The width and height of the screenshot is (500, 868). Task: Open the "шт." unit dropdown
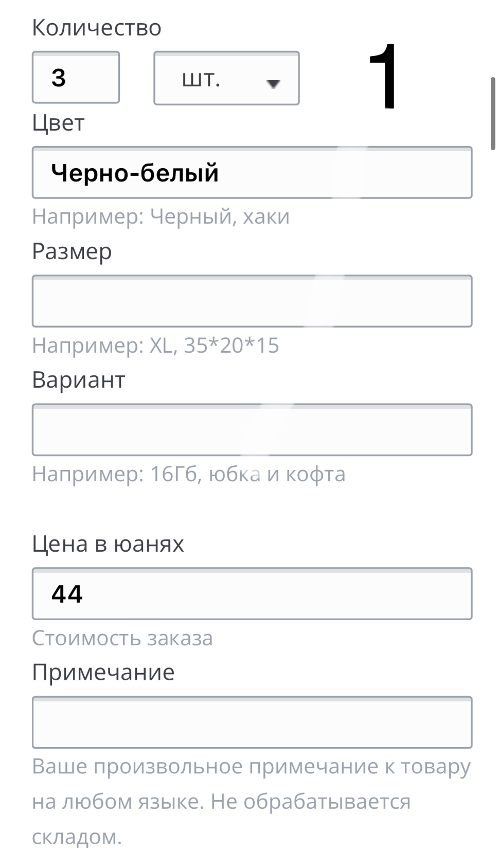226,79
